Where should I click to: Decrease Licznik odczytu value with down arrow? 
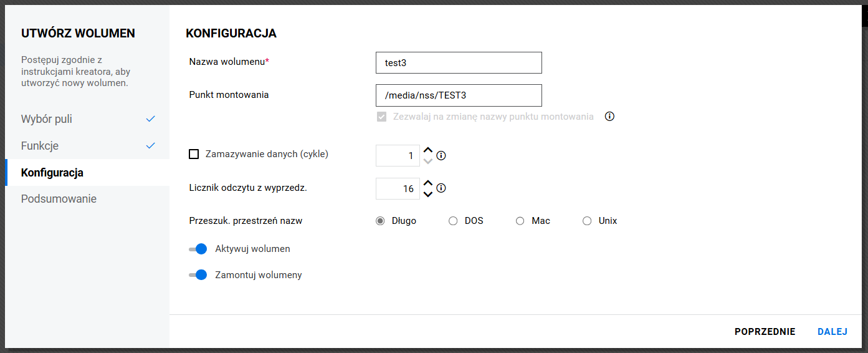pos(427,194)
